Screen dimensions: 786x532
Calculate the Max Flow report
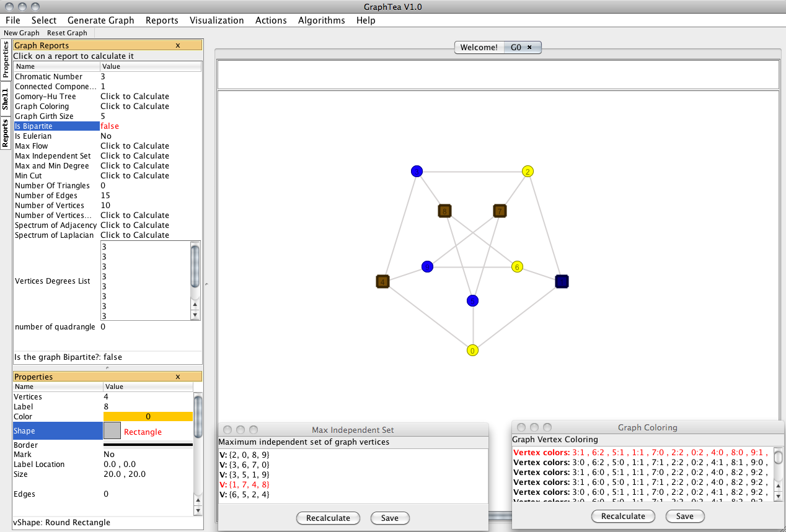click(x=135, y=146)
